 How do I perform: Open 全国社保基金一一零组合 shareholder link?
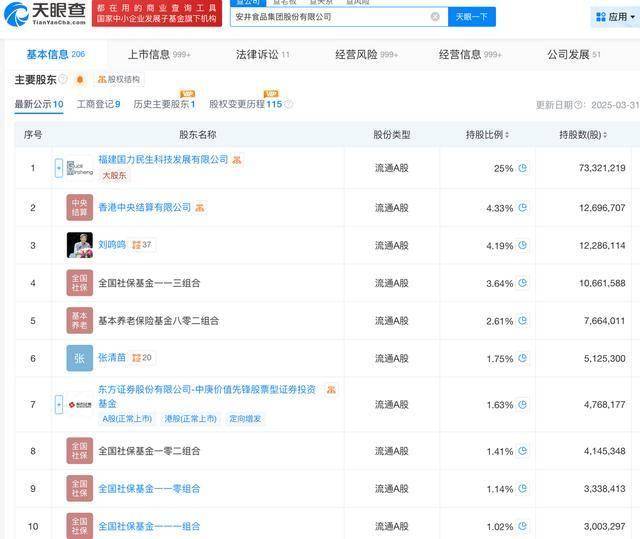coord(149,489)
